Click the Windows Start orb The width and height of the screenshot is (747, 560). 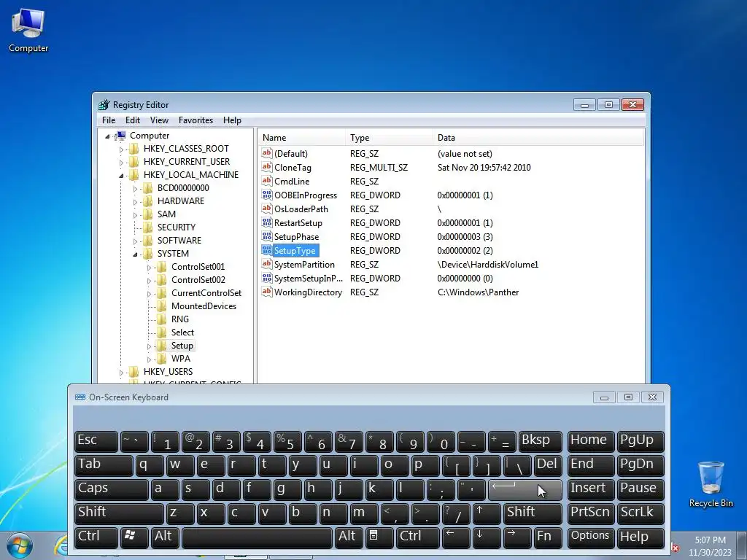pyautogui.click(x=20, y=546)
